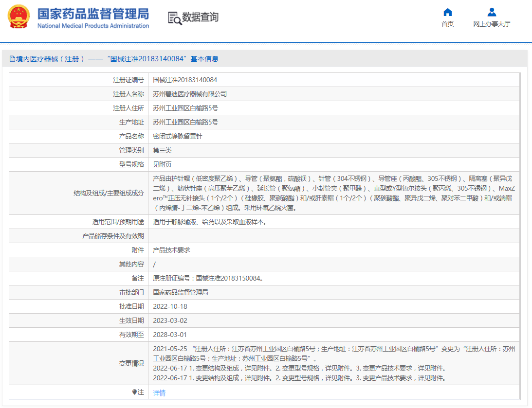Click the data query magnifier icon
The image size is (532, 408).
(175, 18)
